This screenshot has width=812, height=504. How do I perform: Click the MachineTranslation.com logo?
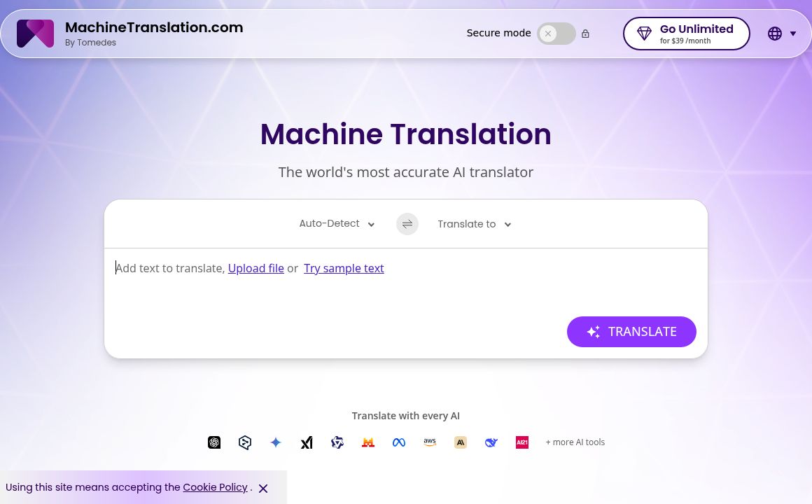[35, 33]
